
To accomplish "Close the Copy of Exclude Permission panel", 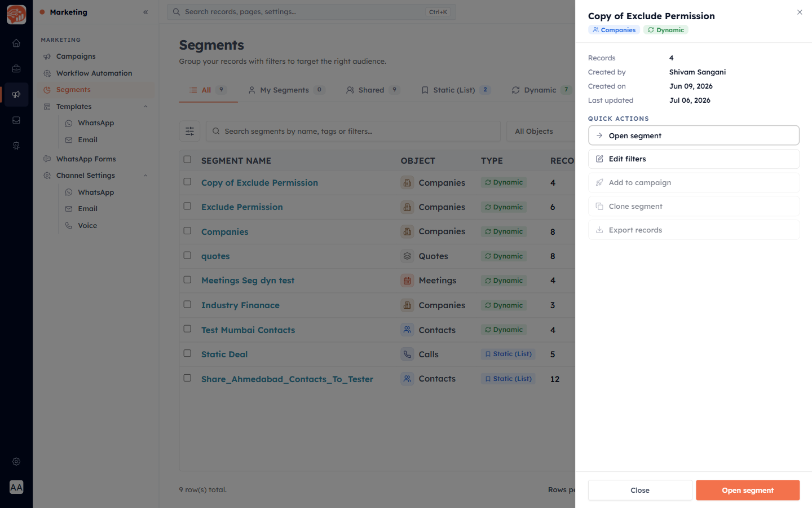I will point(800,12).
